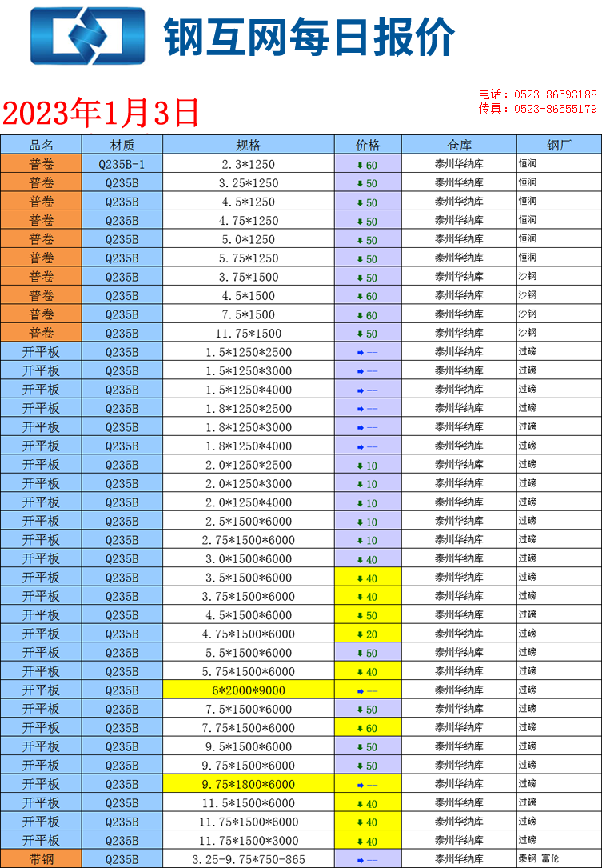602x868 pixels.
Task: Click the 品名 column header
Action: point(41,146)
